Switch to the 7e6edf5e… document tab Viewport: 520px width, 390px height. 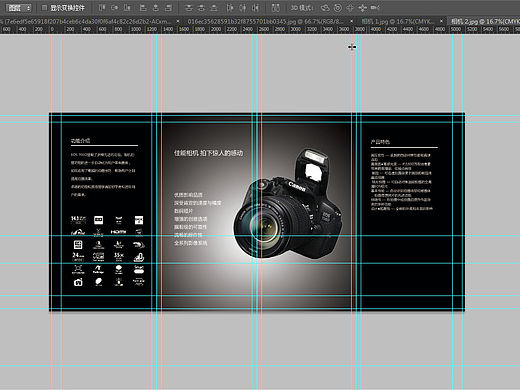click(87, 21)
